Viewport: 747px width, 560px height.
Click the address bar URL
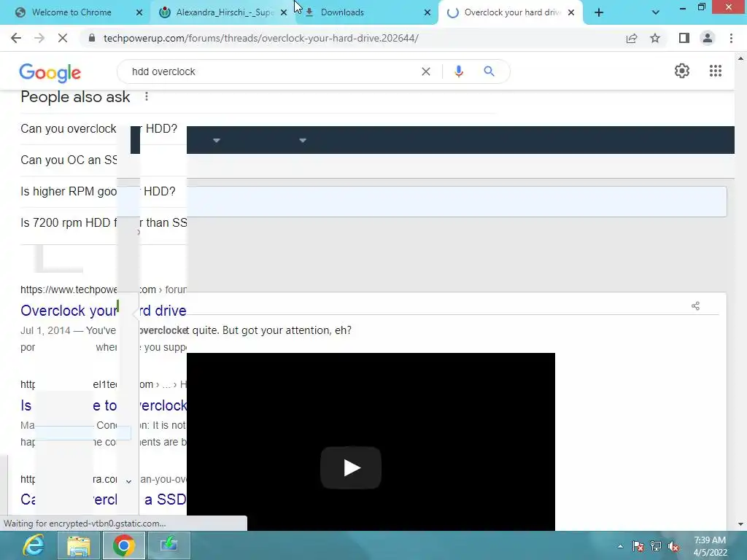[260, 38]
